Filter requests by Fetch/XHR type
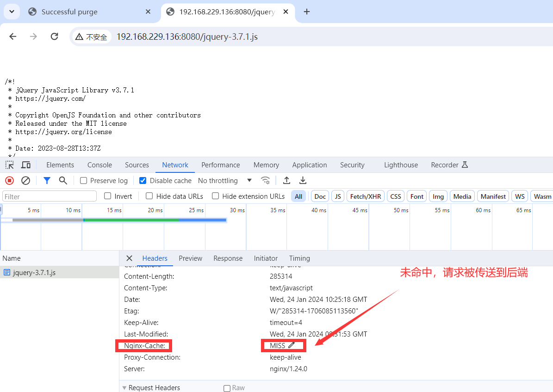The width and height of the screenshot is (553, 392). point(366,196)
